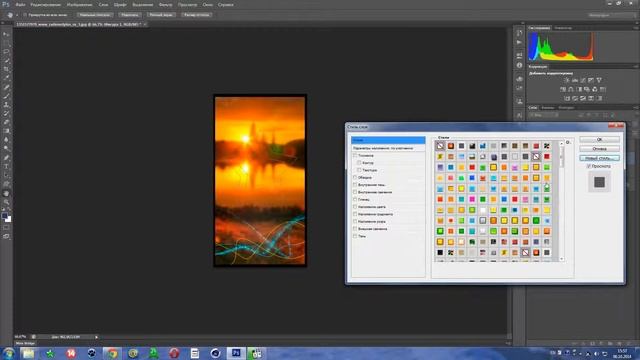The height and width of the screenshot is (360, 640).
Task: Click the Подогнать button in options bar
Action: point(130,15)
